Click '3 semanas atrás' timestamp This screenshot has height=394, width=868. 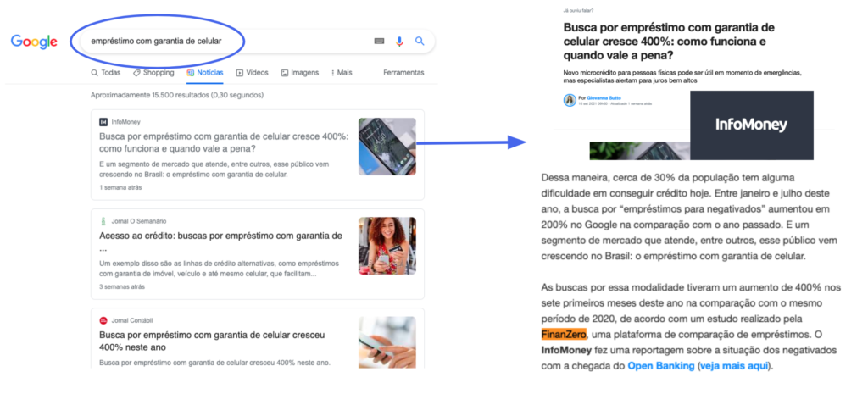(x=122, y=287)
